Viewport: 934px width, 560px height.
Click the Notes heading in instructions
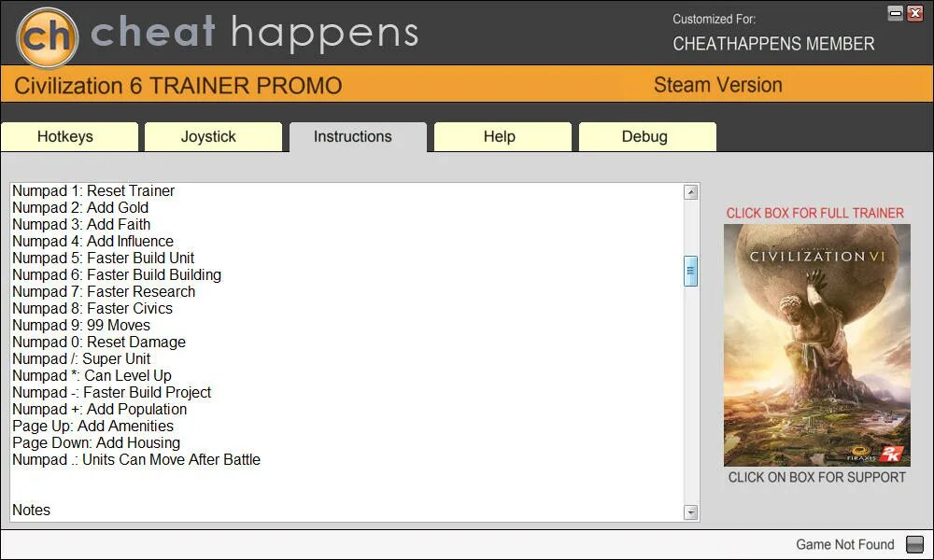[x=32, y=510]
